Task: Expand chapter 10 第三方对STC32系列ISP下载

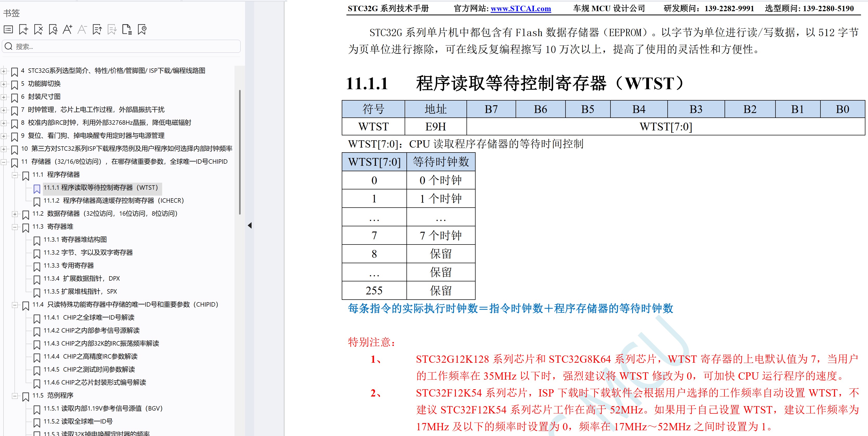Action: 3,149
